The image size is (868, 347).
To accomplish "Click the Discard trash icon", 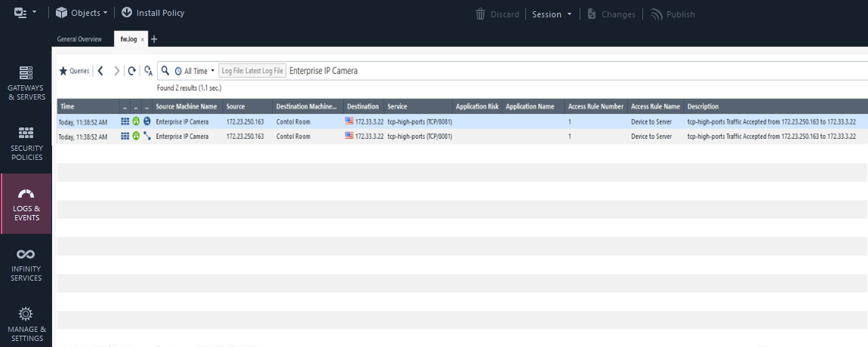I will [x=481, y=14].
